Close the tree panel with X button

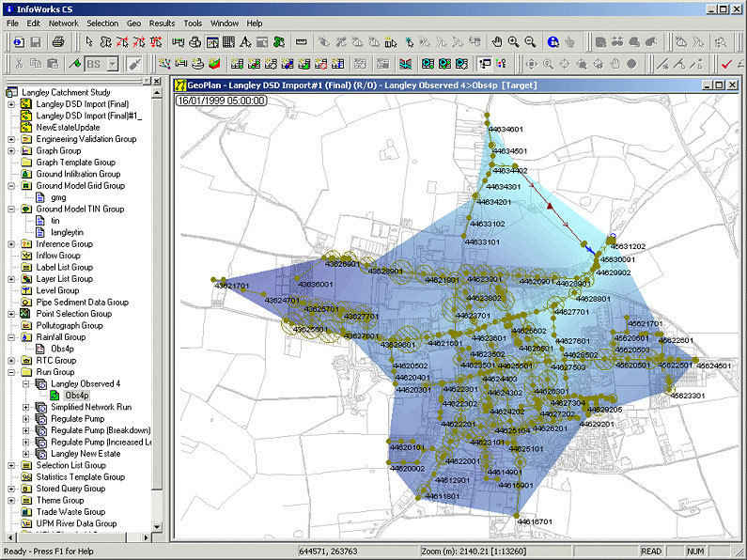(x=157, y=82)
